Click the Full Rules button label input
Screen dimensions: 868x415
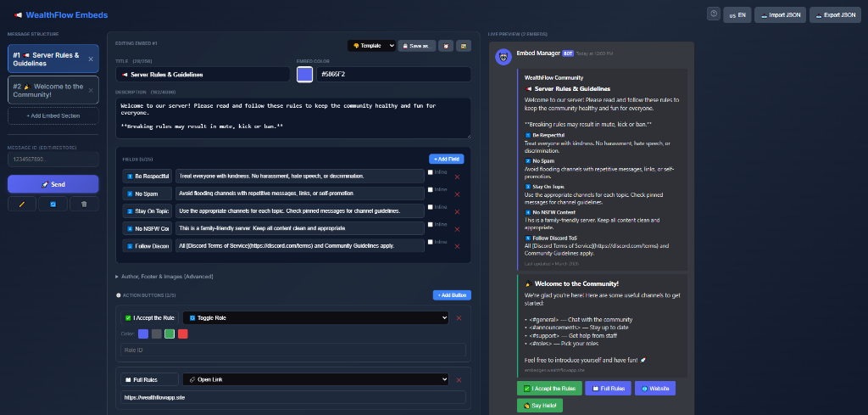click(149, 379)
